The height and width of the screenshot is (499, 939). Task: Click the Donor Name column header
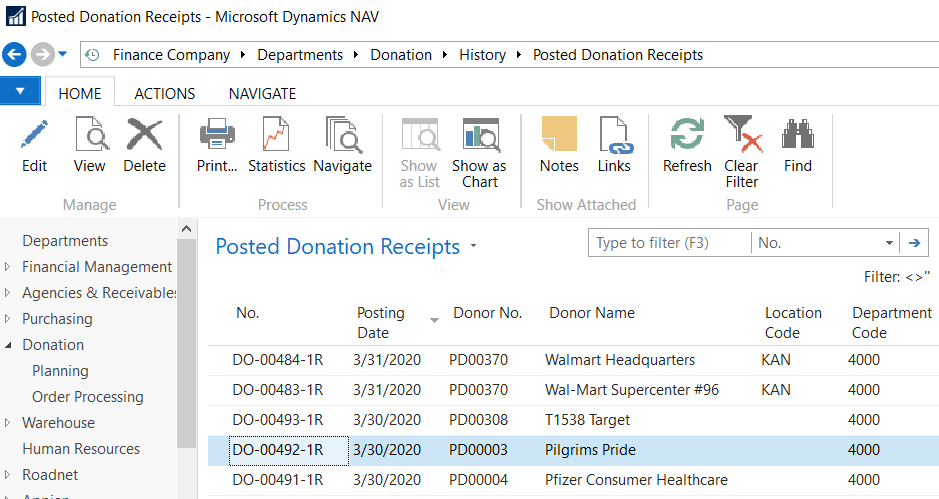click(592, 313)
